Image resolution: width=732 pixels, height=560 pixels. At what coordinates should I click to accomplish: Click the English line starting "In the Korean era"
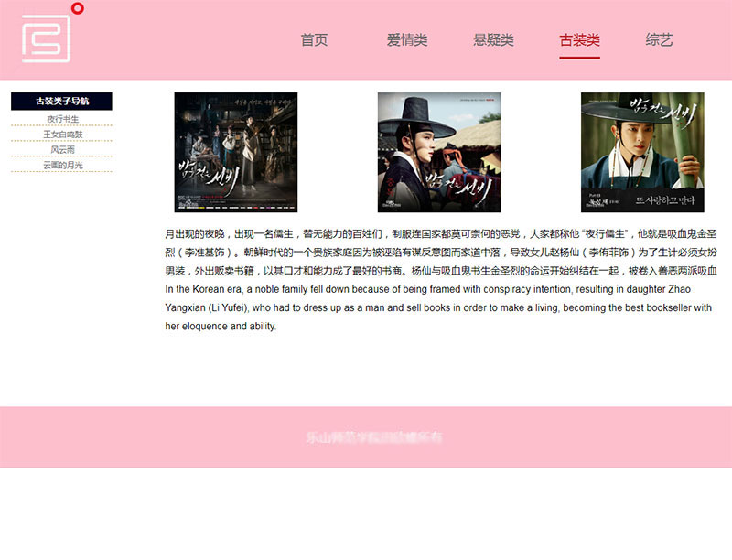tap(427, 289)
